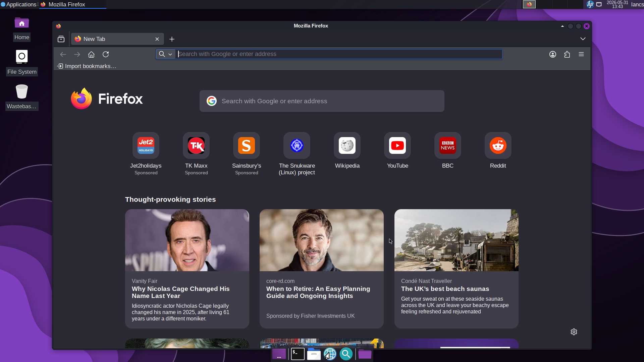Open The UK's best beach saunas headline
This screenshot has width=644, height=362.
tap(445, 289)
